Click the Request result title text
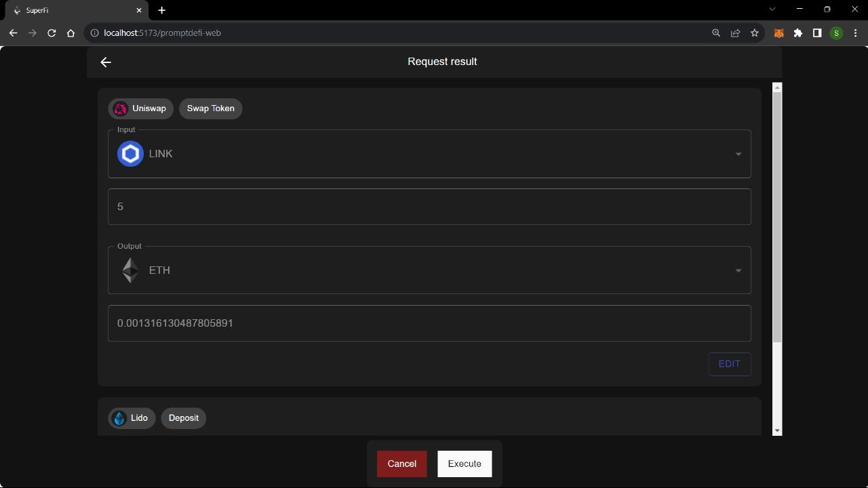Viewport: 868px width, 488px height. [x=442, y=62]
